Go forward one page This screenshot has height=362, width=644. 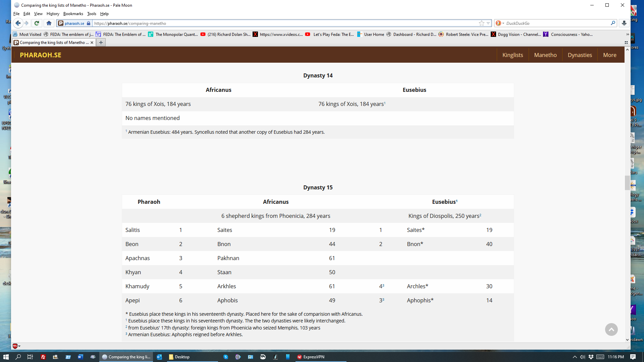tap(26, 23)
